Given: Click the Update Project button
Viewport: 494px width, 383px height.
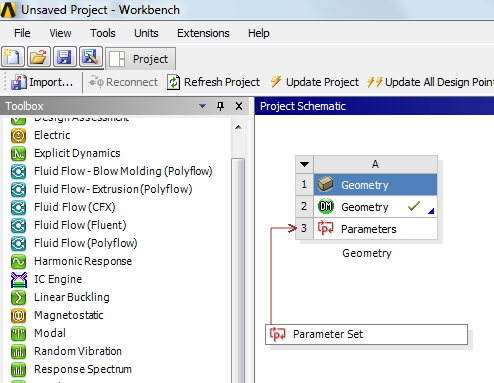Looking at the screenshot, I should (x=314, y=82).
